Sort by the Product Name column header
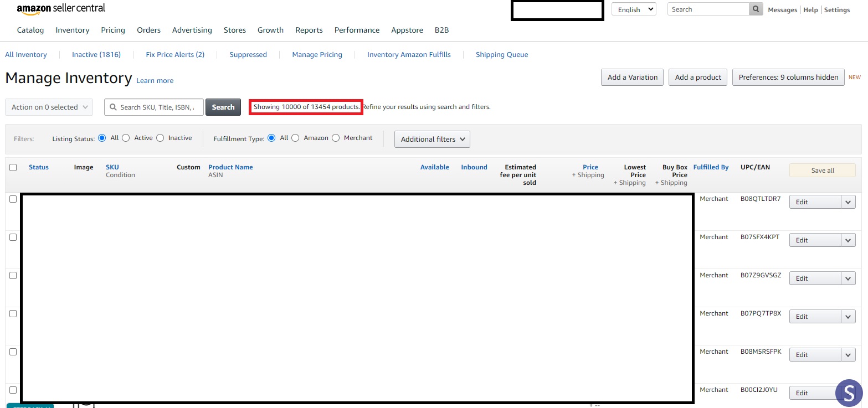868x408 pixels. pos(230,167)
